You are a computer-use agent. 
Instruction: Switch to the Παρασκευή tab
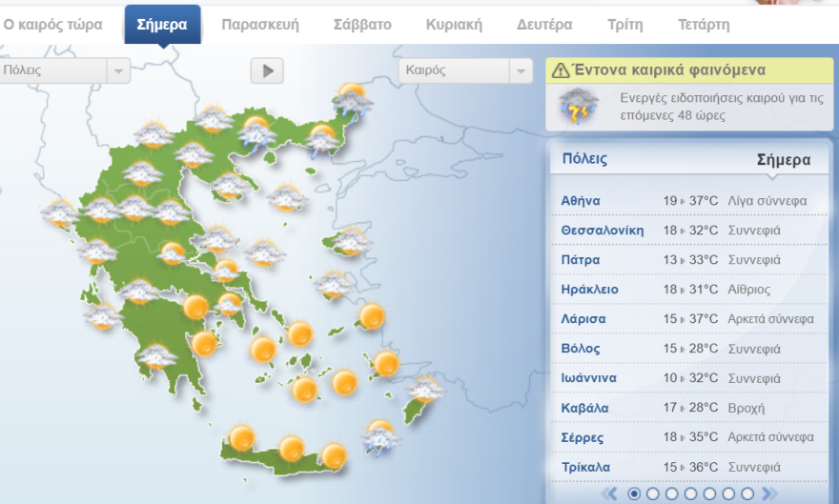click(x=260, y=25)
